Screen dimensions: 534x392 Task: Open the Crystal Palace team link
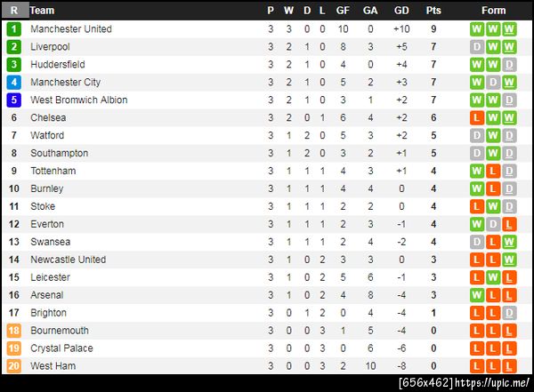[61, 348]
